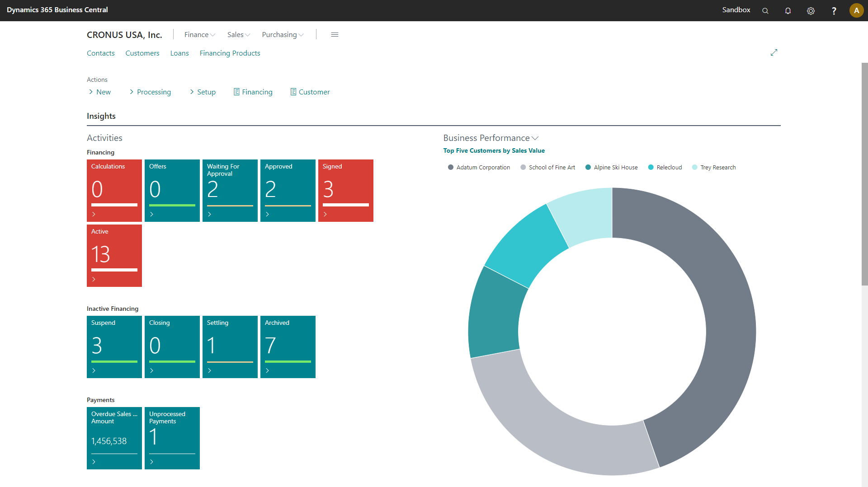This screenshot has width=868, height=487.
Task: Open the Customer action with document icon
Action: pos(310,92)
